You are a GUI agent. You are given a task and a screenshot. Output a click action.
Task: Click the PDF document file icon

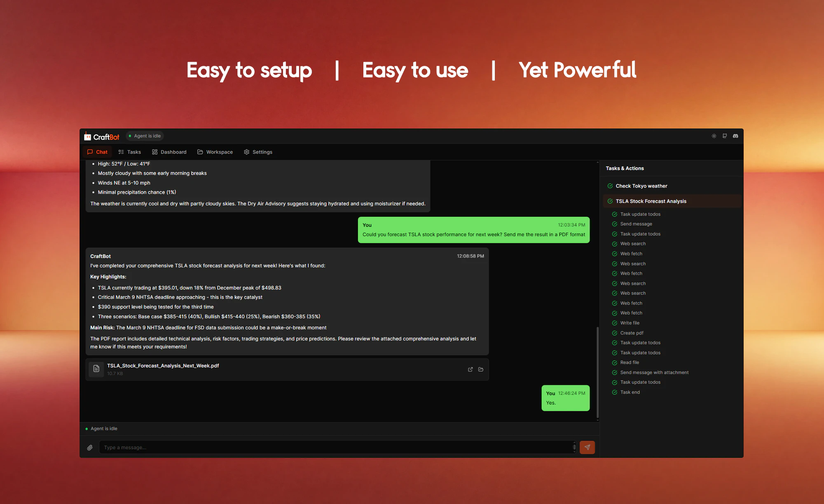[96, 369]
